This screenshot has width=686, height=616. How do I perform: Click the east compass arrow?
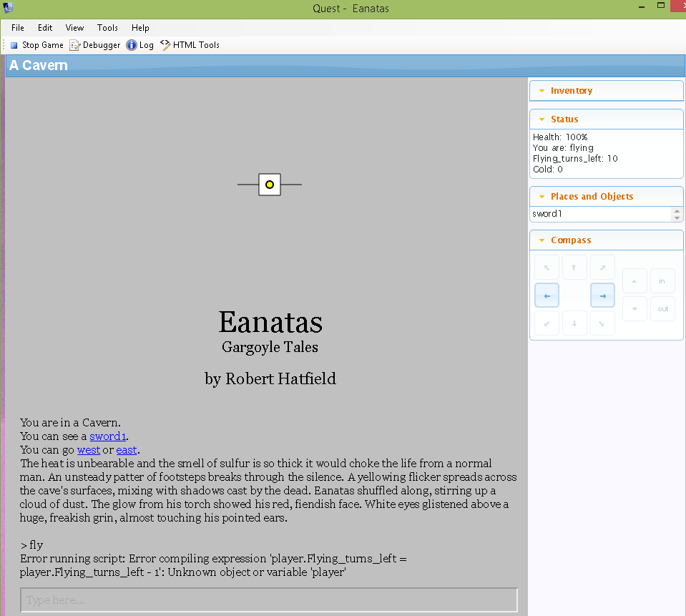[602, 295]
